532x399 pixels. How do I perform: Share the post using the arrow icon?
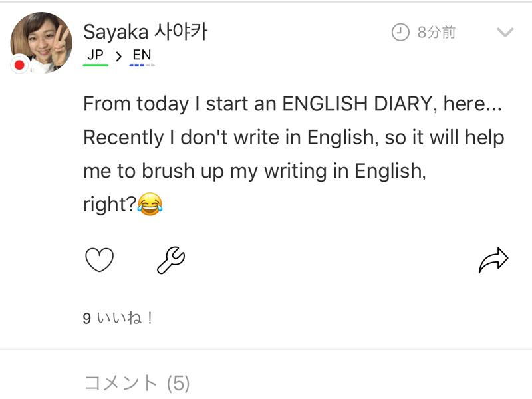coord(493,260)
